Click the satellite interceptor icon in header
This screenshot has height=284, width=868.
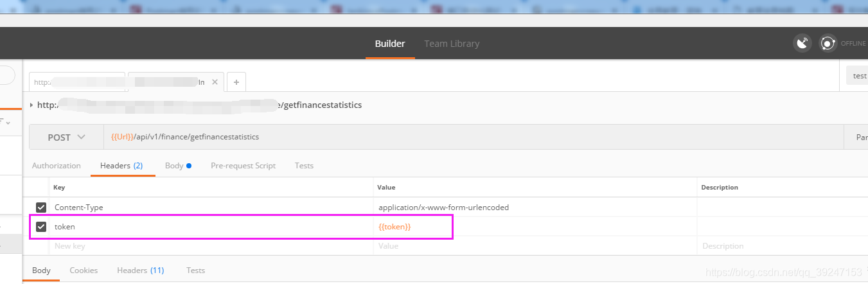(802, 44)
